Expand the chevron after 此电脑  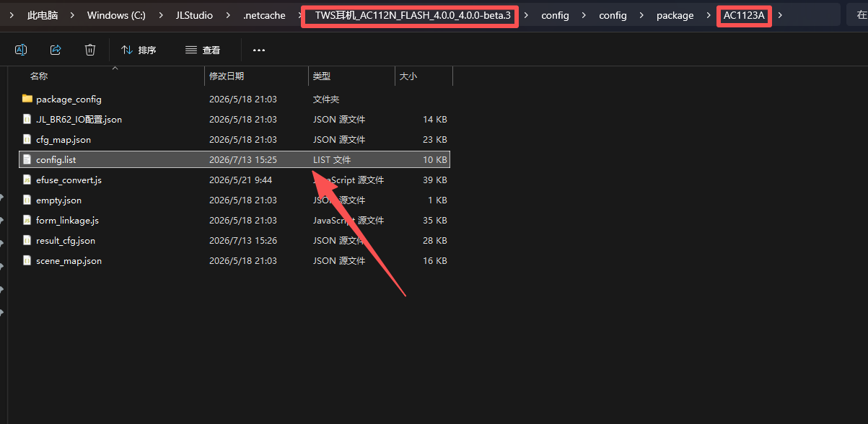(73, 15)
